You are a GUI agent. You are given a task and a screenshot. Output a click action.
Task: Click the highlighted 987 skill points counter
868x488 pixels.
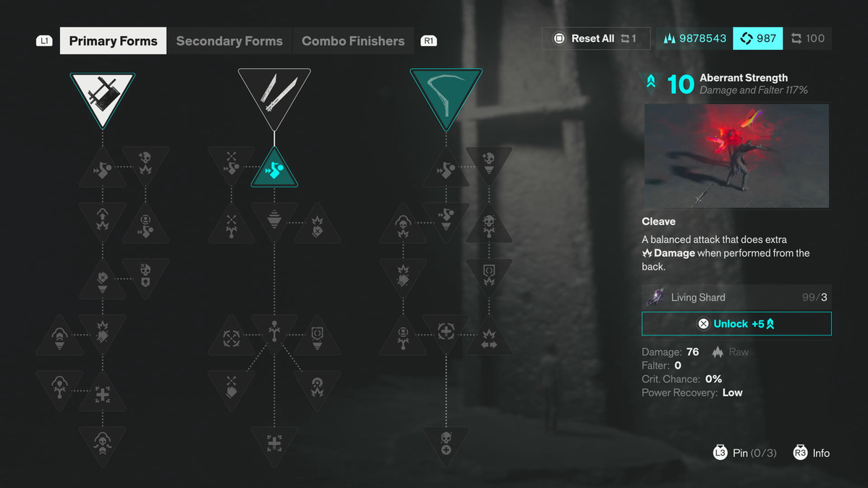click(x=757, y=38)
